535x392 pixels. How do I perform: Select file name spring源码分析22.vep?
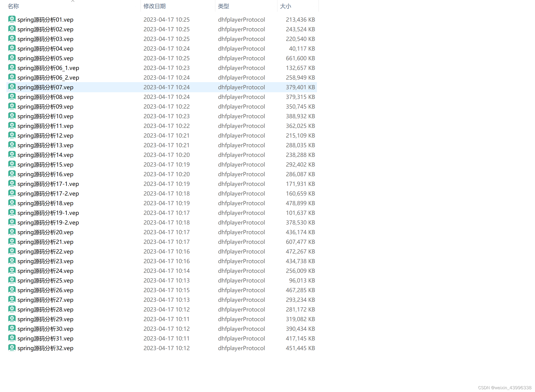coord(46,252)
